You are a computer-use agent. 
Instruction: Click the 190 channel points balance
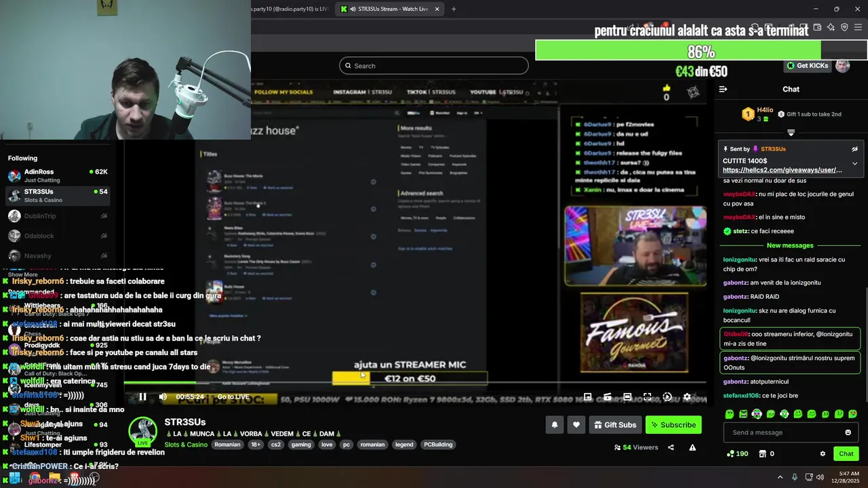click(x=737, y=453)
